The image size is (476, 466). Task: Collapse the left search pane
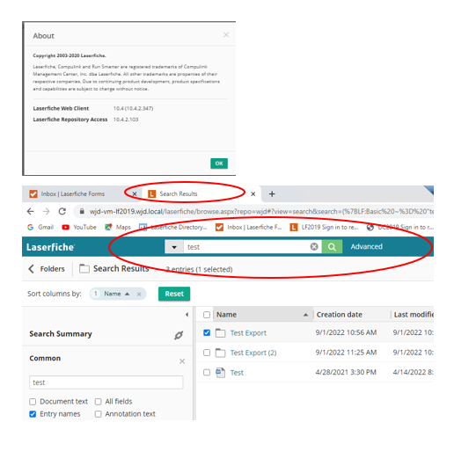(187, 315)
